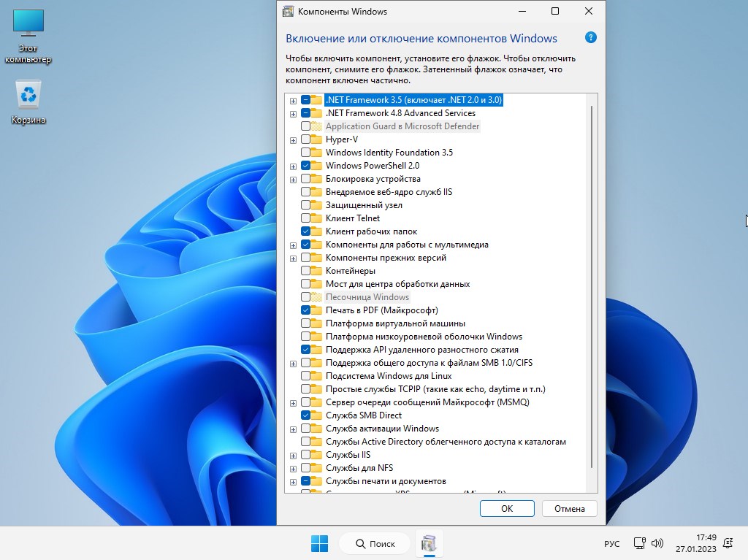Click the component list vertical scrollbar
This screenshot has width=748, height=560.
coord(592,286)
